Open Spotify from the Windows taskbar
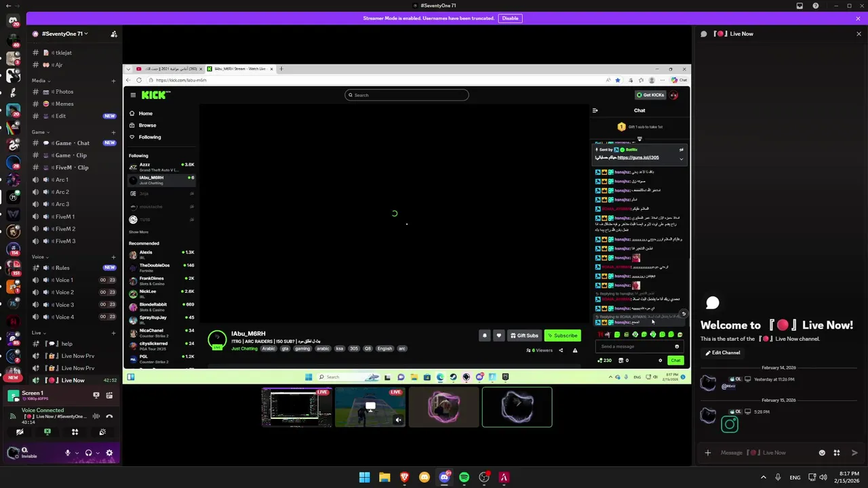The width and height of the screenshot is (868, 488). pos(464,477)
